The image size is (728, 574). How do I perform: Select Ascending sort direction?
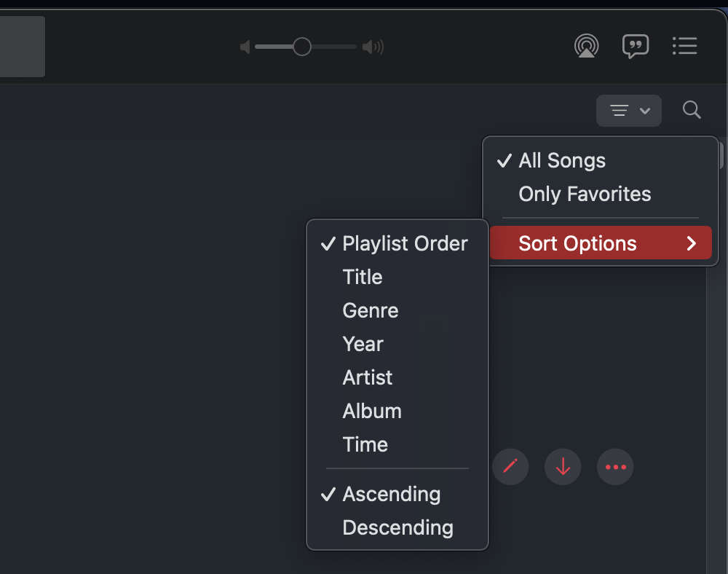(x=391, y=494)
